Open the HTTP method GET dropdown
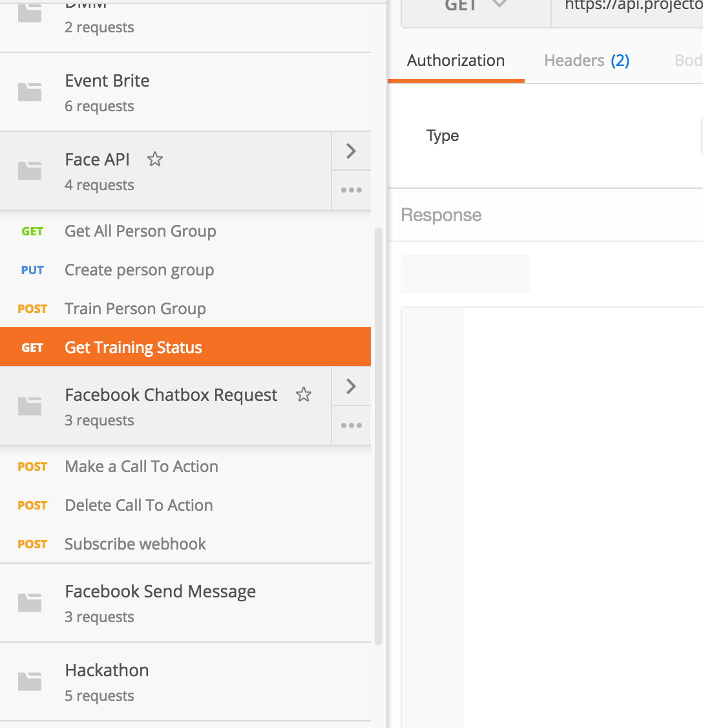 click(475, 8)
